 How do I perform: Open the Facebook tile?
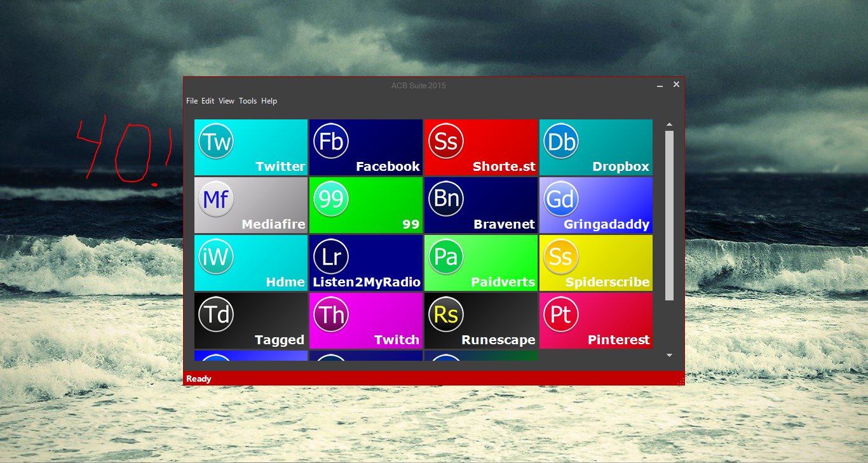pyautogui.click(x=366, y=147)
